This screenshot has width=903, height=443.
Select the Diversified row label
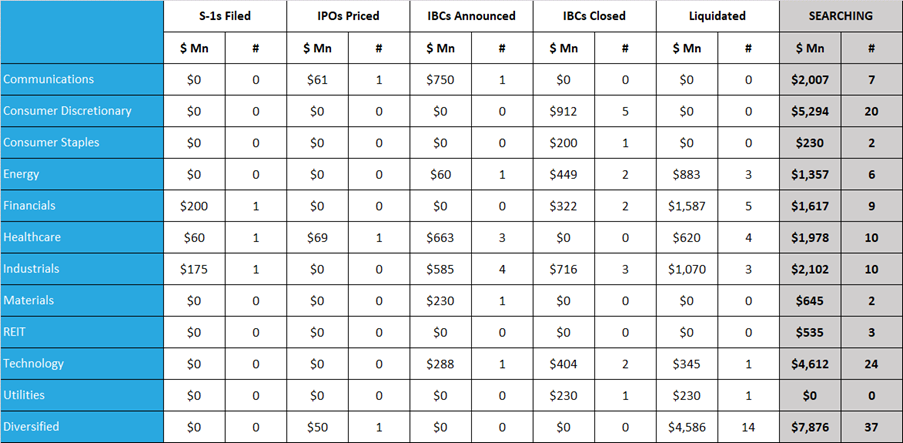click(31, 427)
